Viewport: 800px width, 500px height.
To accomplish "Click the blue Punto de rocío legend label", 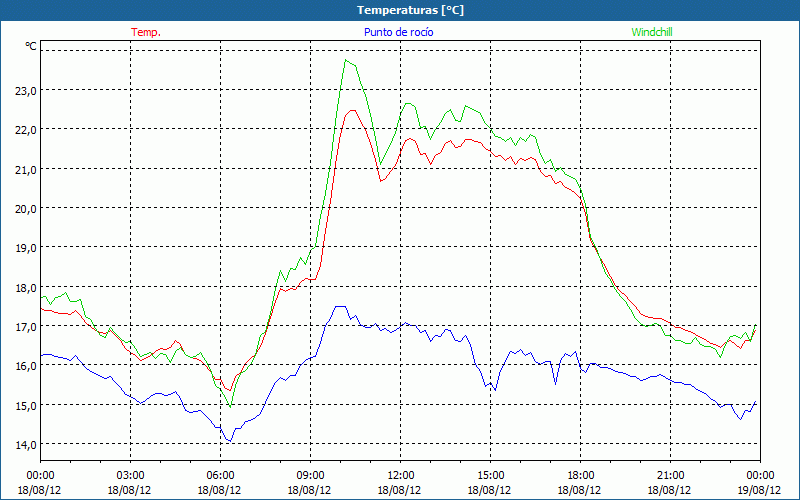I will pos(398,32).
